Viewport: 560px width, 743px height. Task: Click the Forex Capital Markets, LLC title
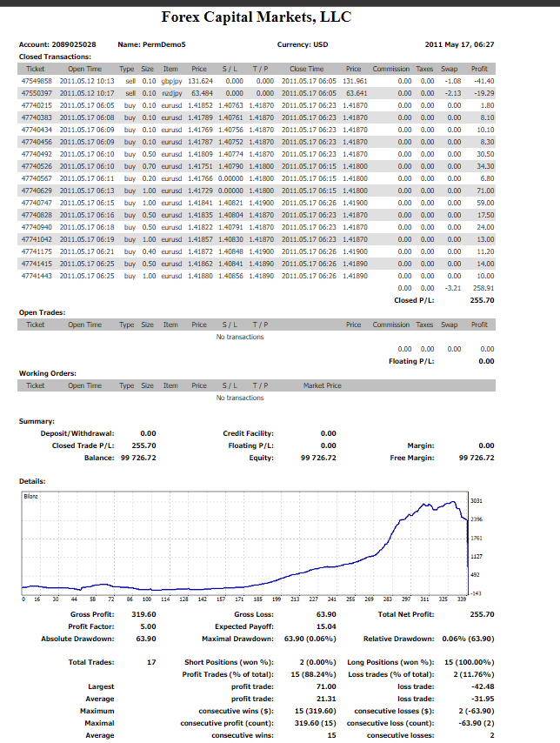tap(257, 17)
